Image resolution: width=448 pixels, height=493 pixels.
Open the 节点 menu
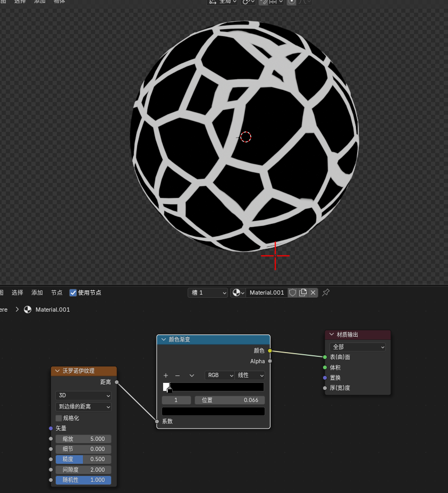click(x=57, y=293)
